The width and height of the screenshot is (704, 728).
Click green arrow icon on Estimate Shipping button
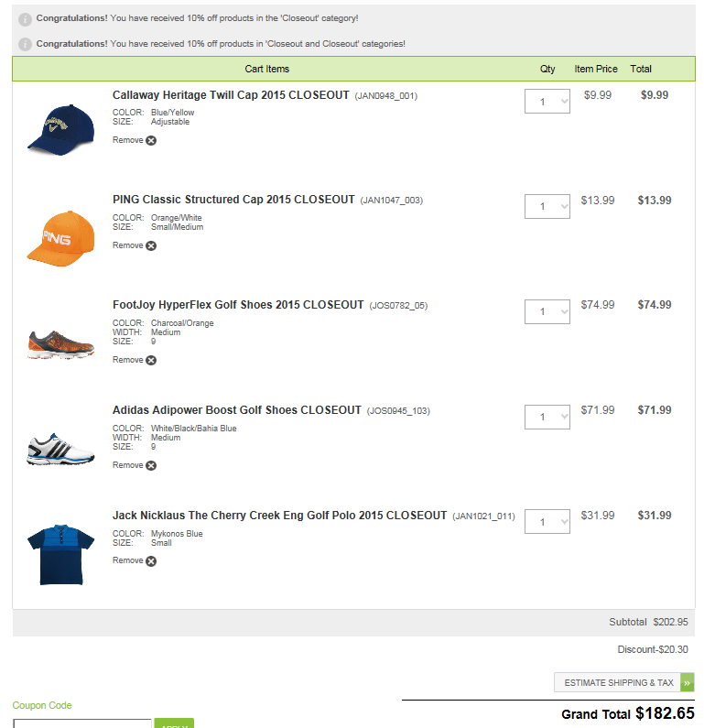[688, 682]
